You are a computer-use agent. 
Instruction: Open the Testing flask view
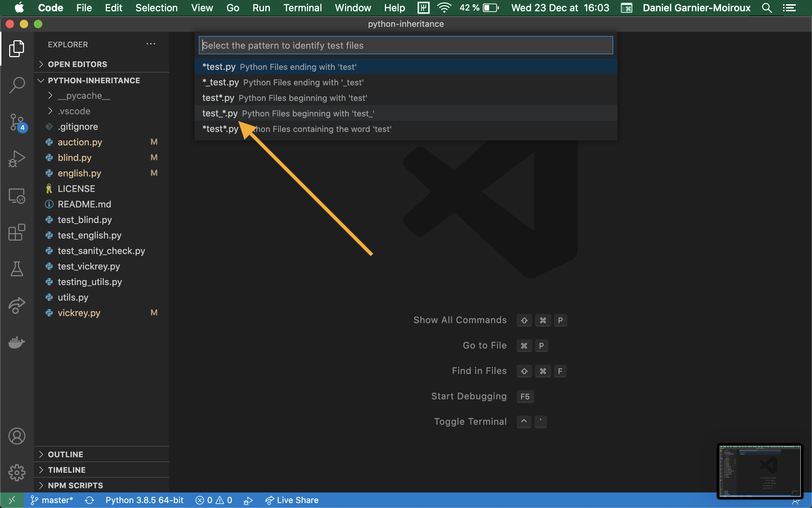click(17, 269)
